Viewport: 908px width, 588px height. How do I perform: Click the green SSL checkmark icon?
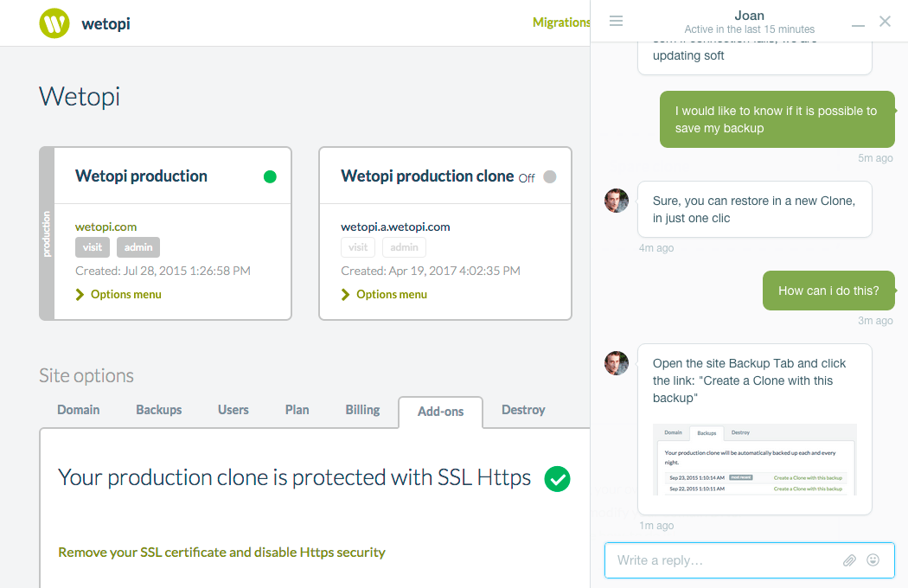pyautogui.click(x=557, y=479)
